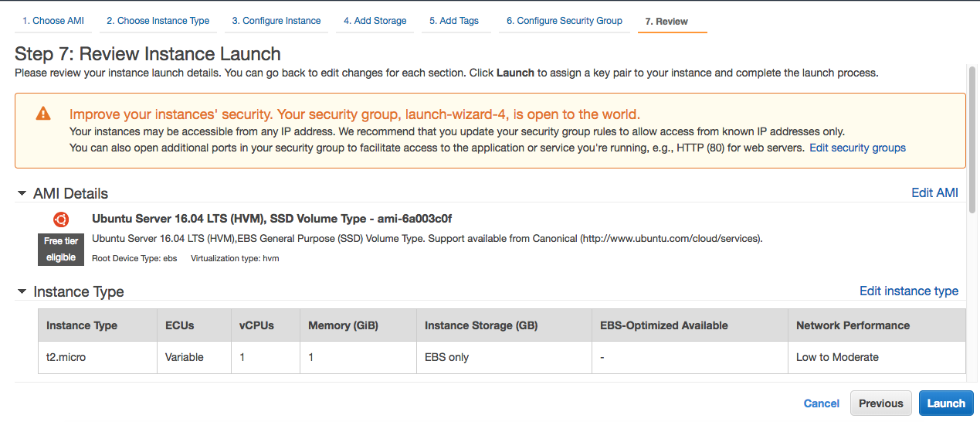Switch to Configure Instance step
Screen dimensions: 980x422
click(x=276, y=21)
